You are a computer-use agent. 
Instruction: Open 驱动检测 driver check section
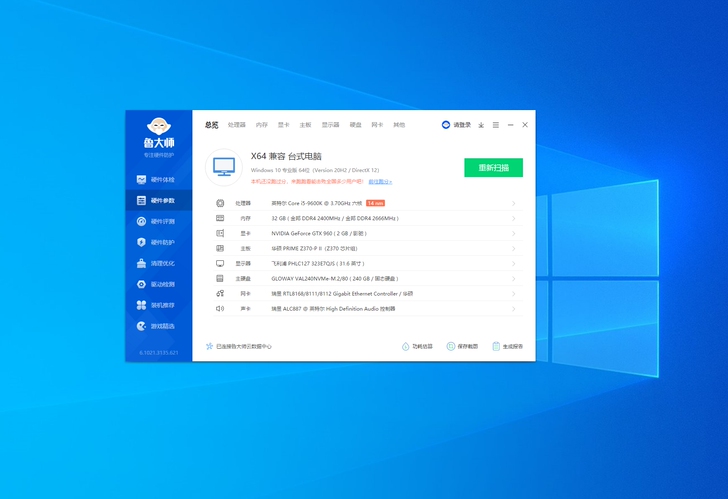[158, 284]
